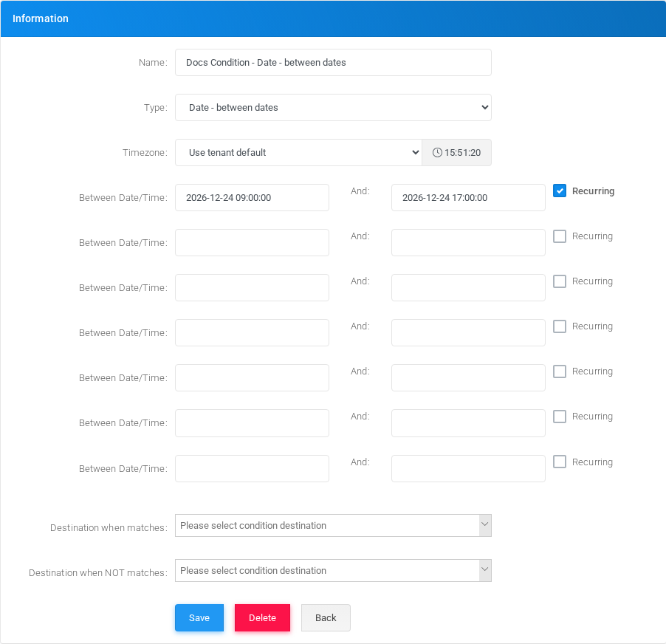The height and width of the screenshot is (644, 666).
Task: Click the Type label
Action: click(156, 108)
